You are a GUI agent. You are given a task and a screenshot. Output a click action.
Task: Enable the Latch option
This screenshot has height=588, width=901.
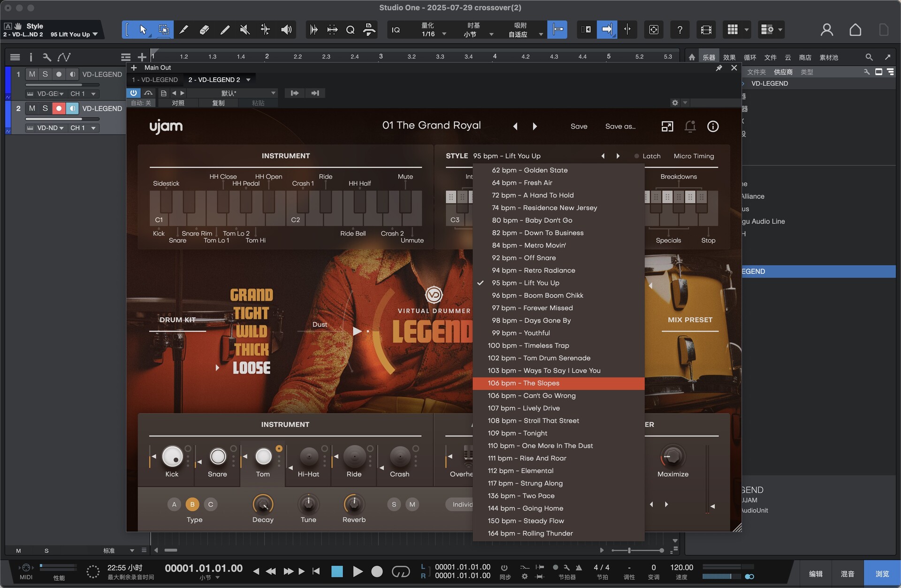(647, 156)
